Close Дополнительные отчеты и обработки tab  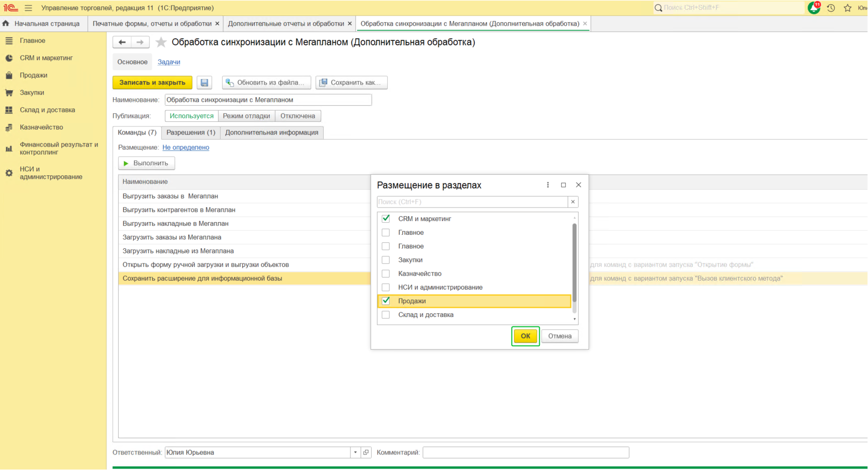350,24
